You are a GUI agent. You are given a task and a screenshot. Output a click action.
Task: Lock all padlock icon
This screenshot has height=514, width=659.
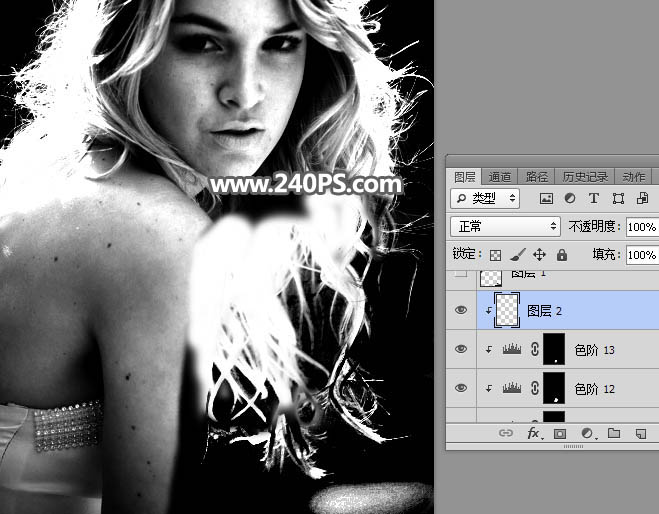562,254
